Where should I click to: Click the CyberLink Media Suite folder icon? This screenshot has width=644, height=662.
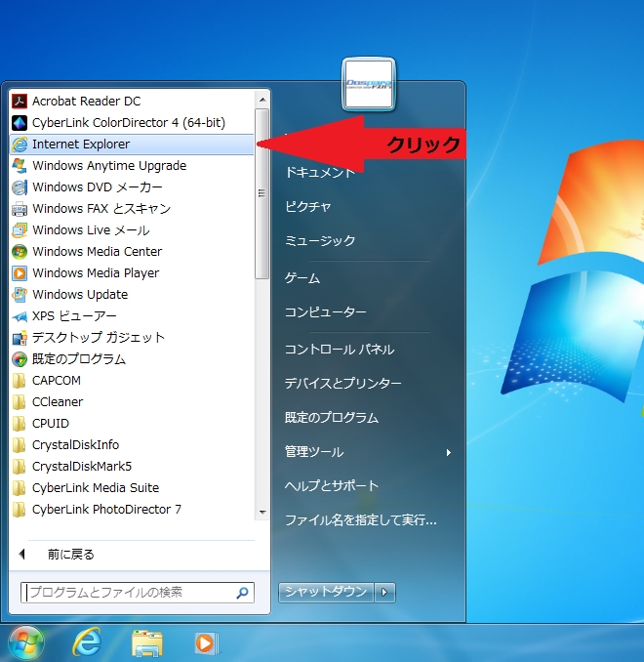coord(19,488)
